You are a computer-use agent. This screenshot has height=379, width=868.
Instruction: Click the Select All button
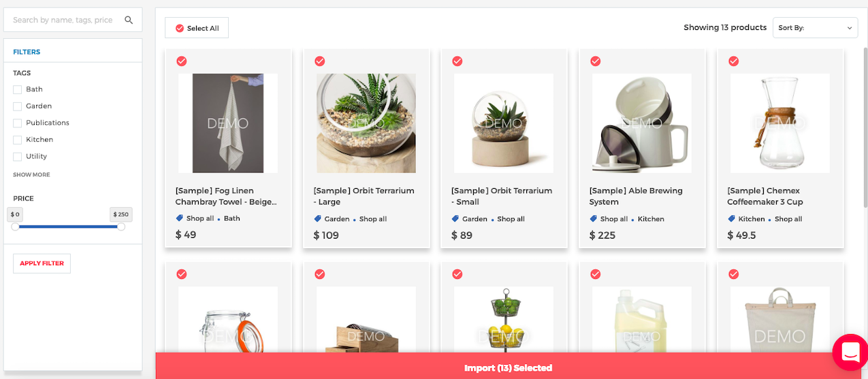(197, 28)
